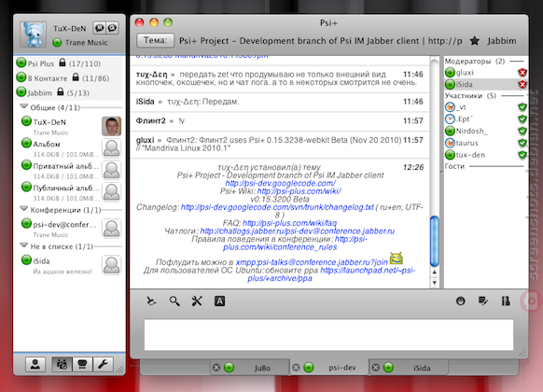Click the letter A text format icon
Image resolution: width=543 pixels, height=392 pixels.
click(x=219, y=301)
